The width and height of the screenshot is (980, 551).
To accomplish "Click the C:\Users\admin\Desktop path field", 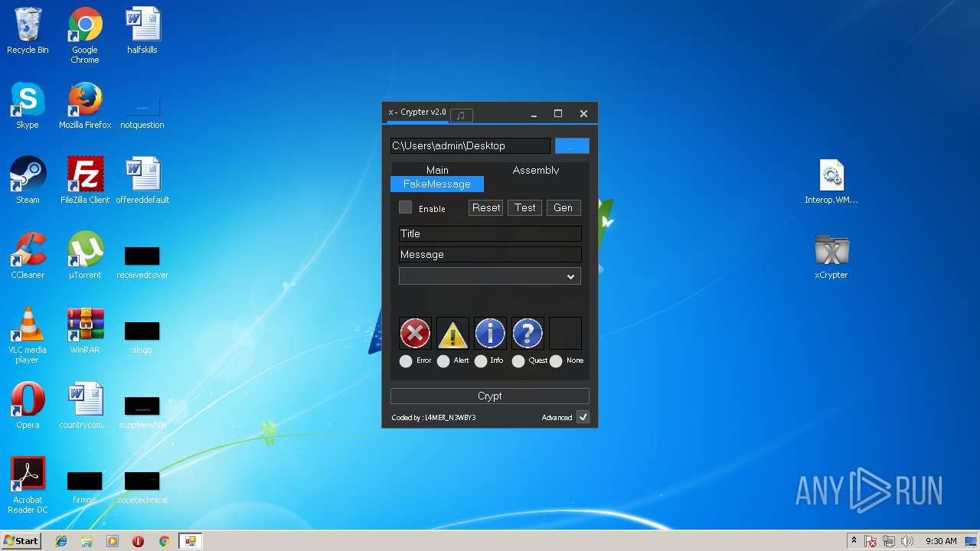I will 470,145.
